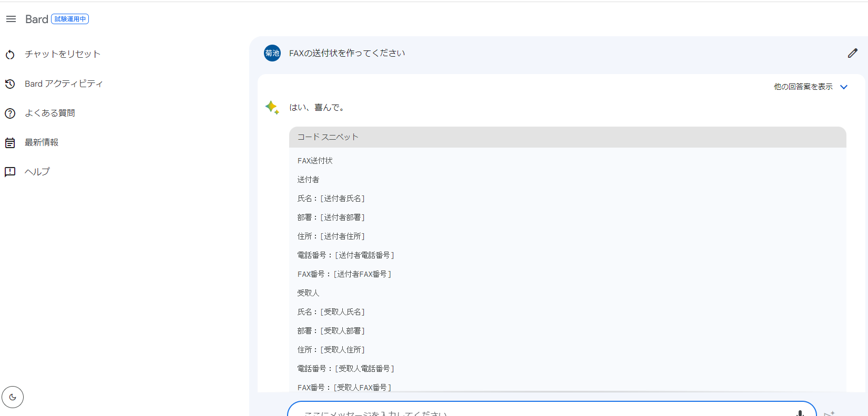Click the Bard sparkle response icon

pos(272,108)
